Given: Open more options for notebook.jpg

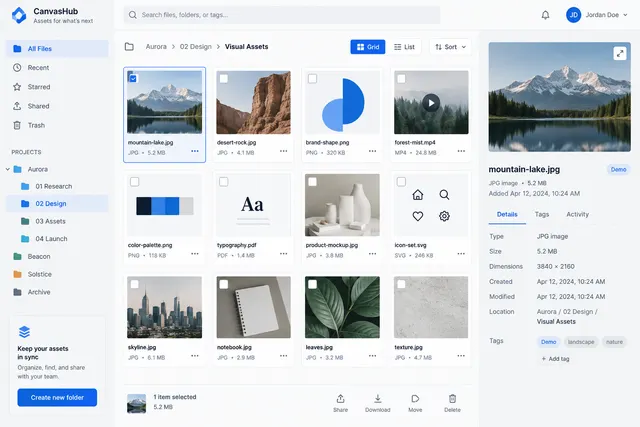Looking at the screenshot, I should point(284,356).
